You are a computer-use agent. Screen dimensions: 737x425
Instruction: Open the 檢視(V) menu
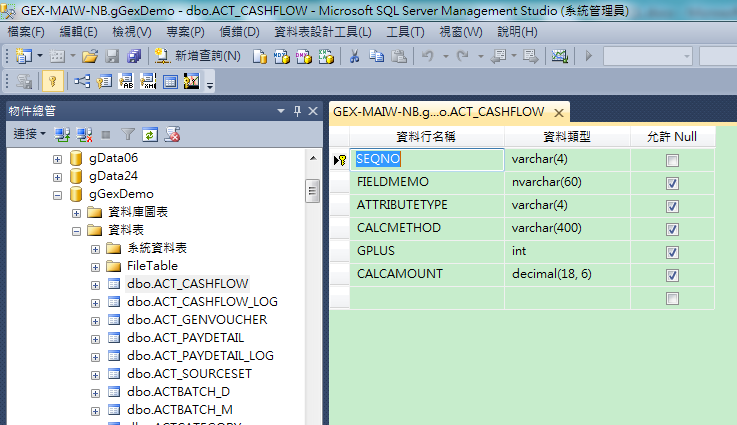(132, 32)
